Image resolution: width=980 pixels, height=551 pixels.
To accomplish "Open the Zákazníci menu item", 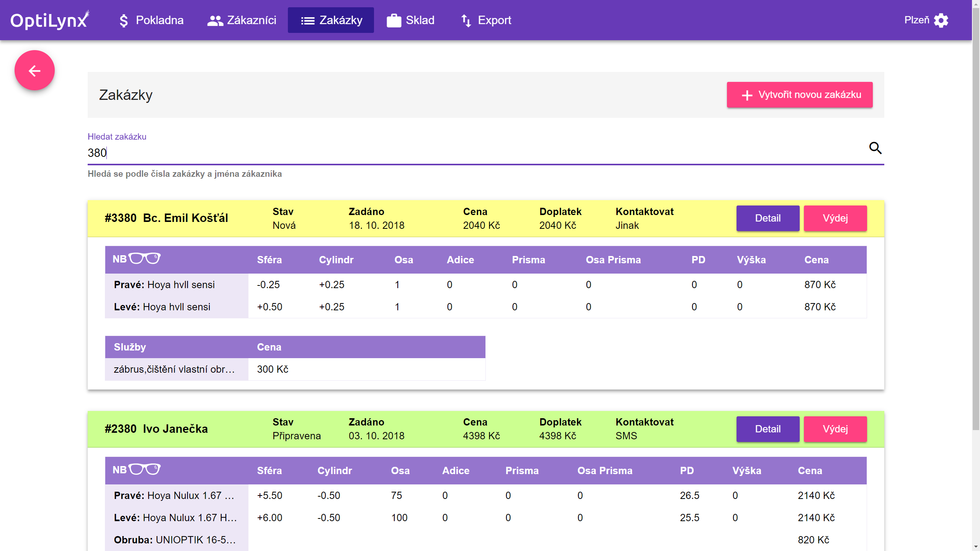I will coord(242,20).
